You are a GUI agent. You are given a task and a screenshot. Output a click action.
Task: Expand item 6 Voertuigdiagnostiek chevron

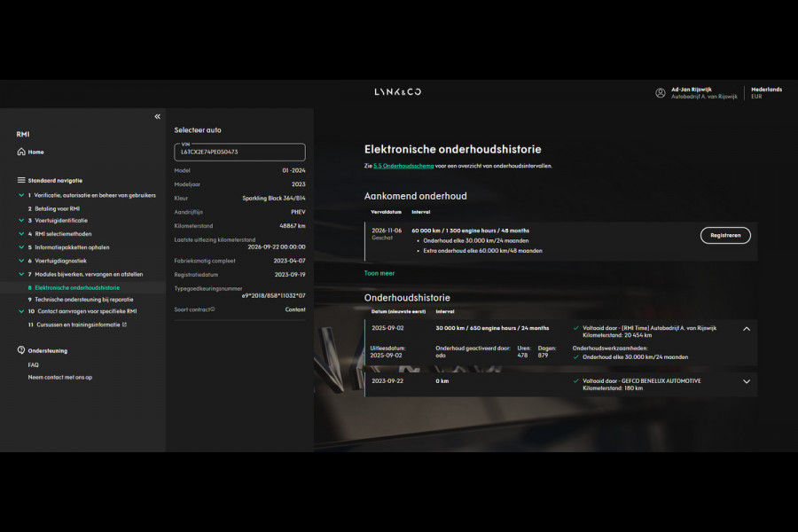[21, 261]
